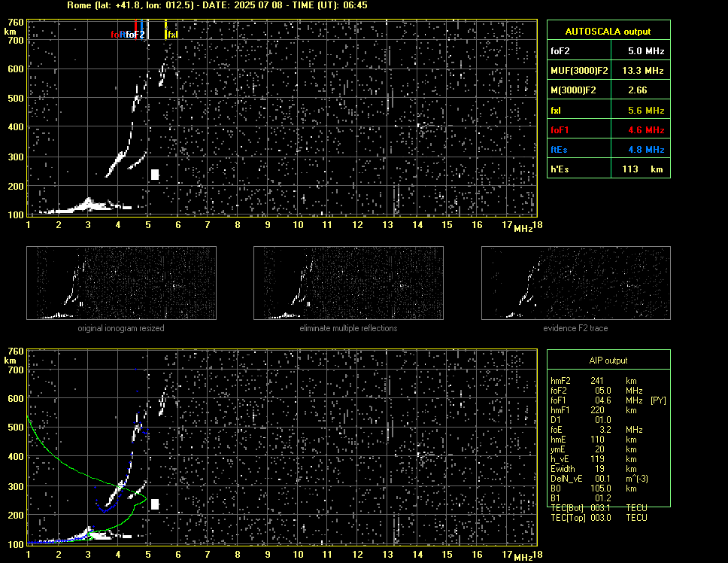This screenshot has width=728, height=563.
Task: Click the 18 MHz axis label of the lower ionogram
Action: [x=537, y=555]
